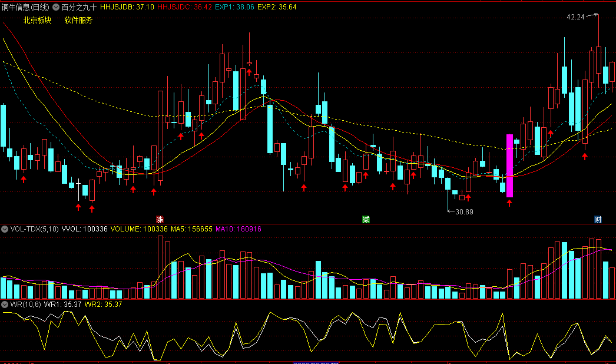616x364 pixels.
Task: Open the 软件服务 industry link
Action: click(78, 20)
